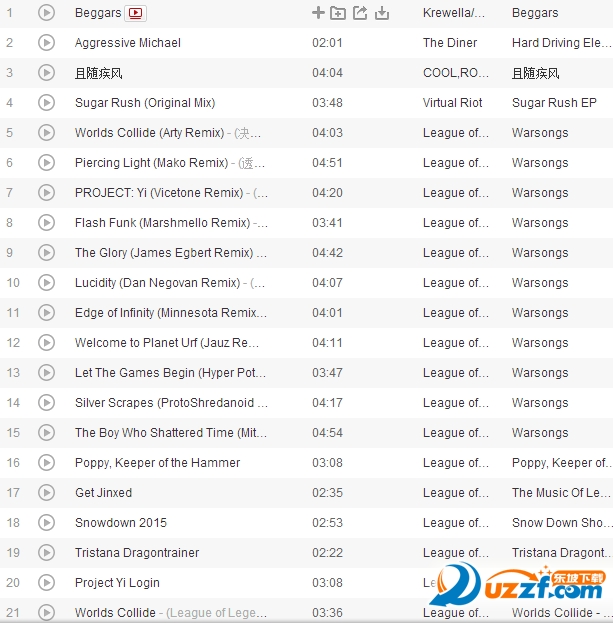Add Beggars to a playlist folder
613x623 pixels.
(338, 13)
